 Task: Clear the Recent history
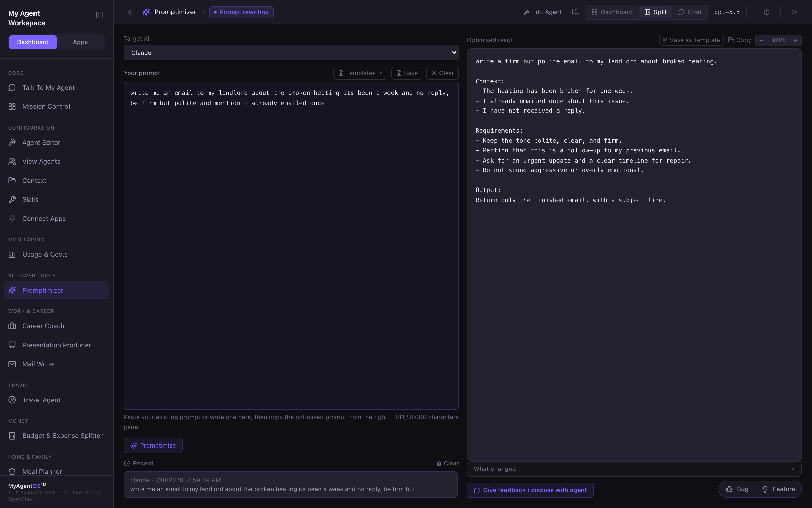tap(447, 463)
